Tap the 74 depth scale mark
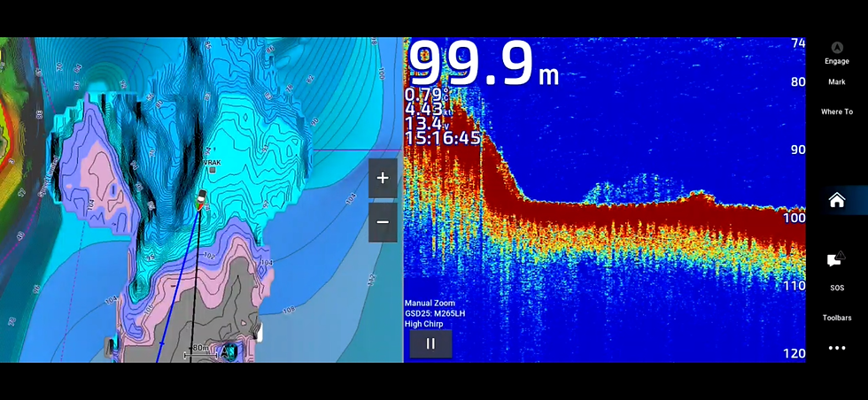Viewport: 868px width, 400px height. 798,43
